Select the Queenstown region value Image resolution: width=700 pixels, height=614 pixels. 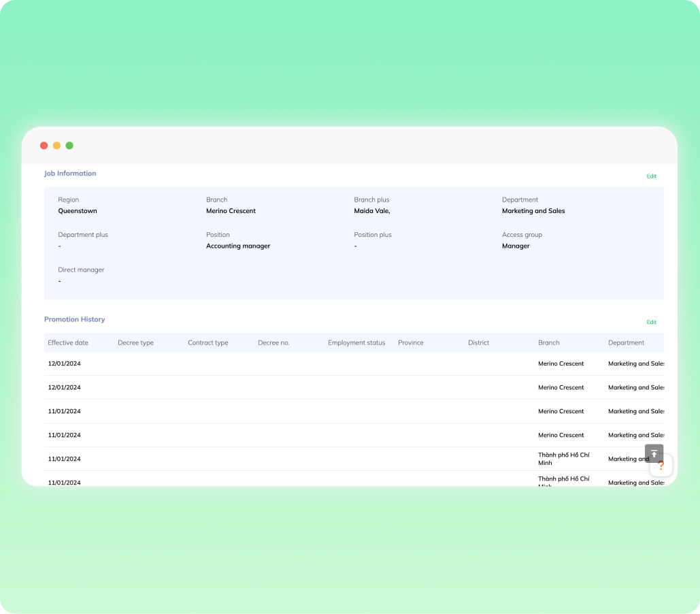click(78, 211)
